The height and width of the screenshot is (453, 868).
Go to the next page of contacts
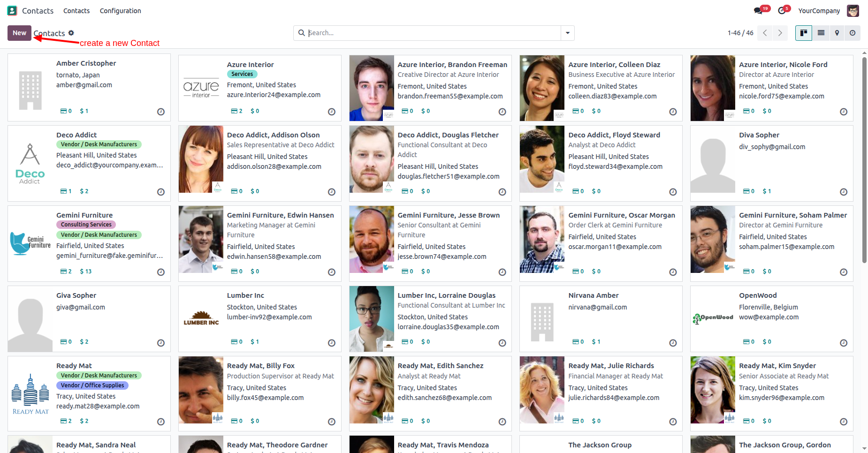tap(780, 33)
